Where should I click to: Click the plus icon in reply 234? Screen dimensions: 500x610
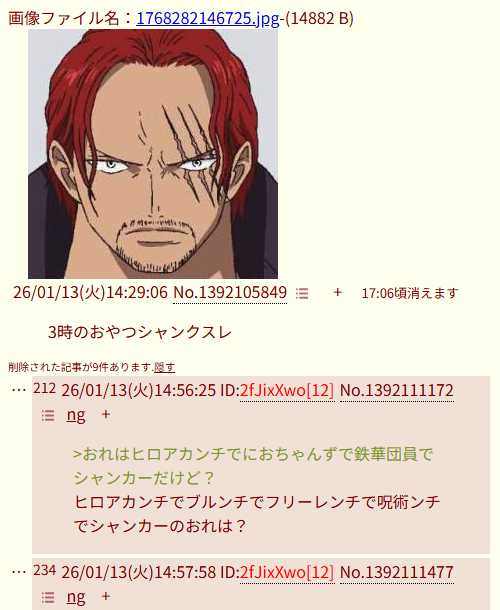(x=105, y=597)
